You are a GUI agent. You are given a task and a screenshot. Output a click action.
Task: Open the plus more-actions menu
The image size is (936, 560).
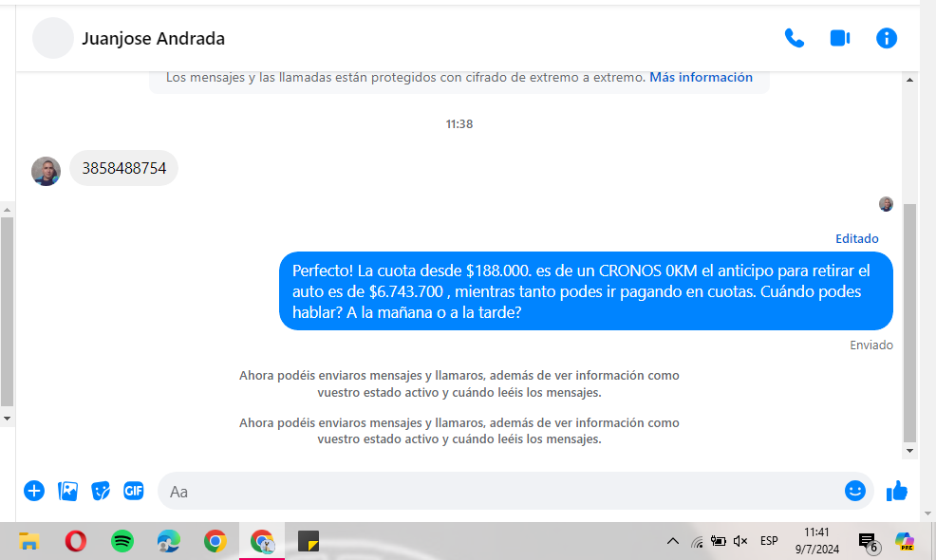point(34,491)
